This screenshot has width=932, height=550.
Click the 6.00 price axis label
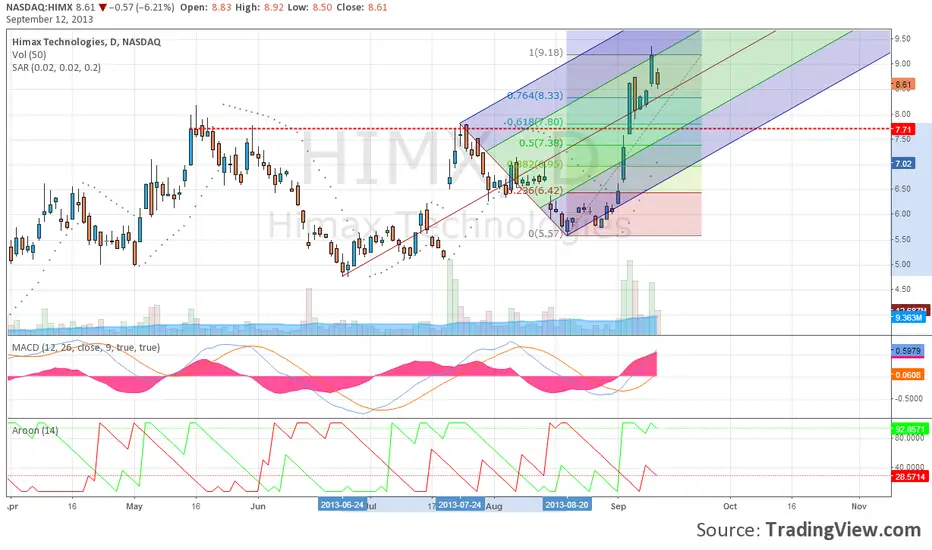click(x=902, y=214)
